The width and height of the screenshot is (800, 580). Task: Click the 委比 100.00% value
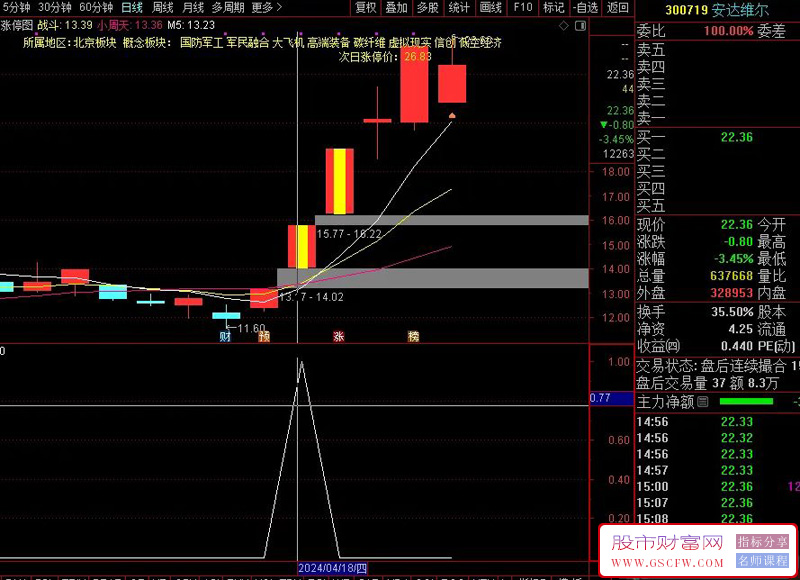click(x=729, y=31)
